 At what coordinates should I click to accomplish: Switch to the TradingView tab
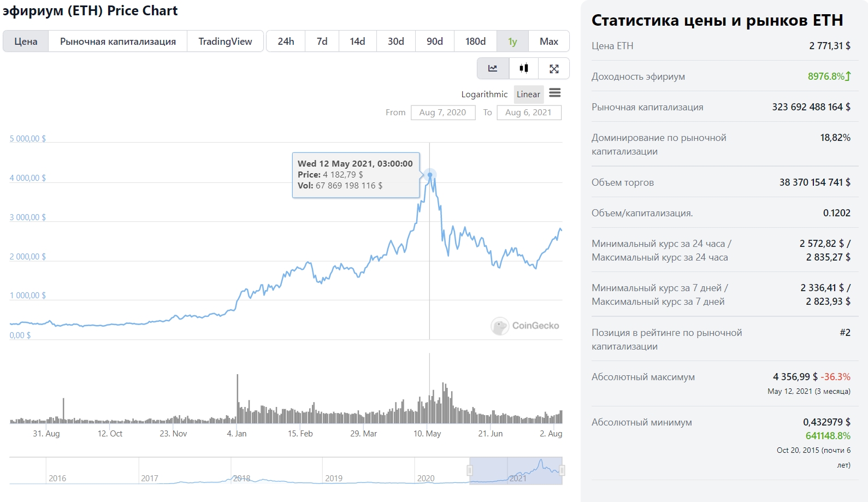pos(225,42)
